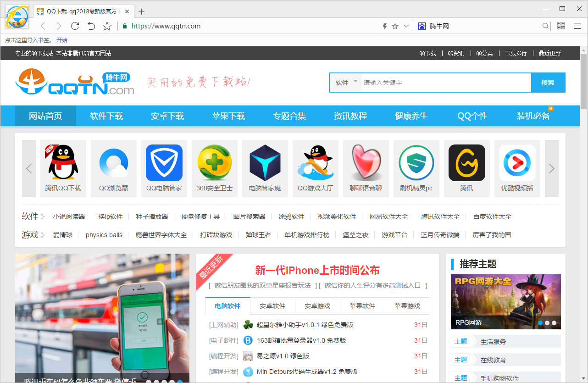
Task: Open the QQ电脑管家 shield icon
Action: click(164, 163)
